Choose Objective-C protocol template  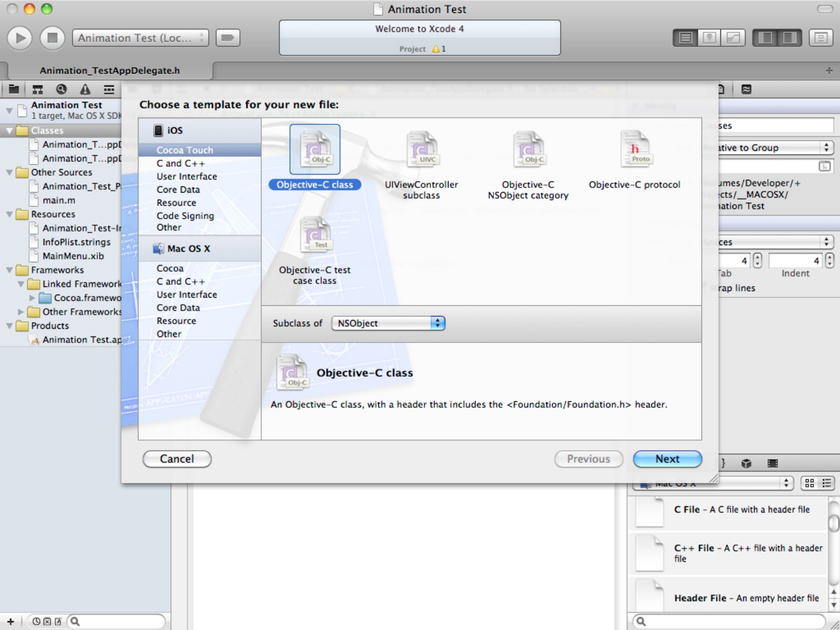pos(635,160)
